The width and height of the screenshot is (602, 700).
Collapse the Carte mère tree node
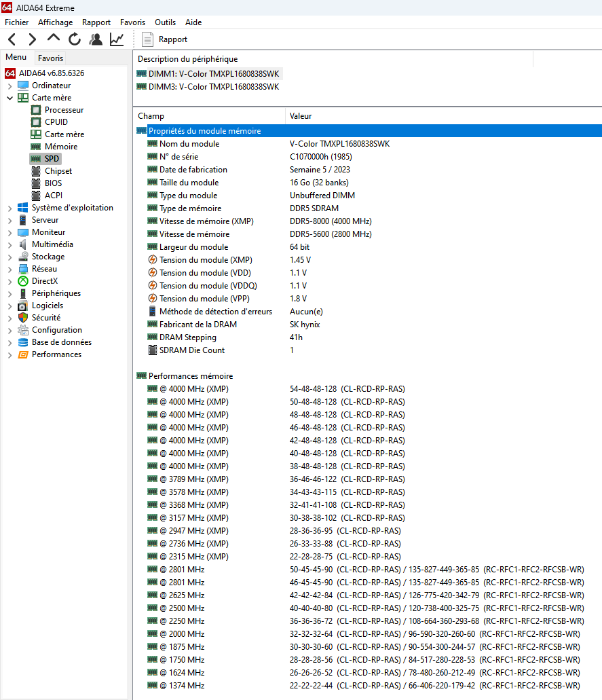(10, 98)
